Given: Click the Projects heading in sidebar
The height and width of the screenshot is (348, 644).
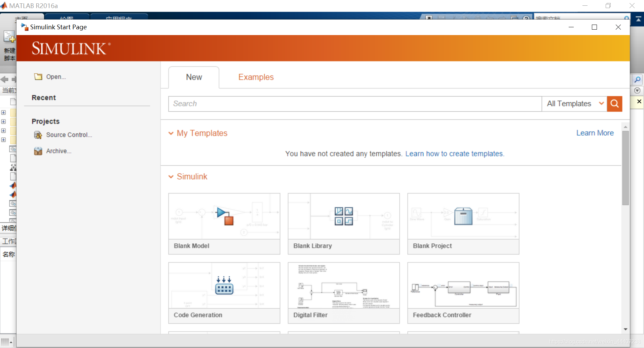Looking at the screenshot, I should click(x=46, y=121).
